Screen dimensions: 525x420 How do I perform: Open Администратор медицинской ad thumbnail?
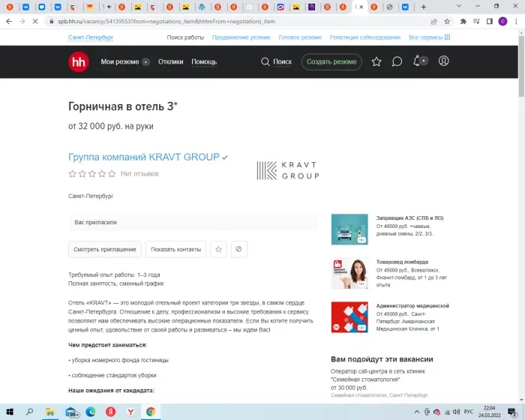click(x=349, y=317)
